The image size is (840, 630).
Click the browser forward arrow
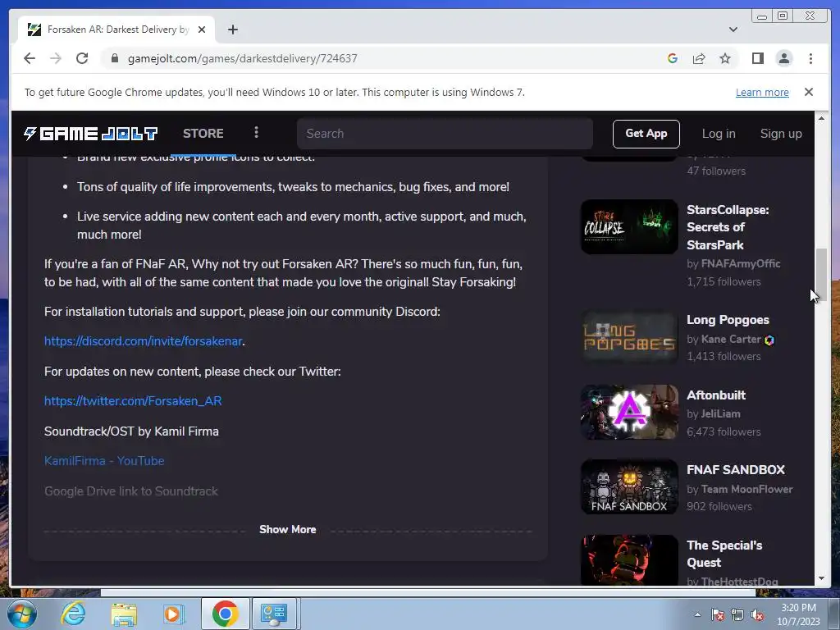click(x=56, y=58)
